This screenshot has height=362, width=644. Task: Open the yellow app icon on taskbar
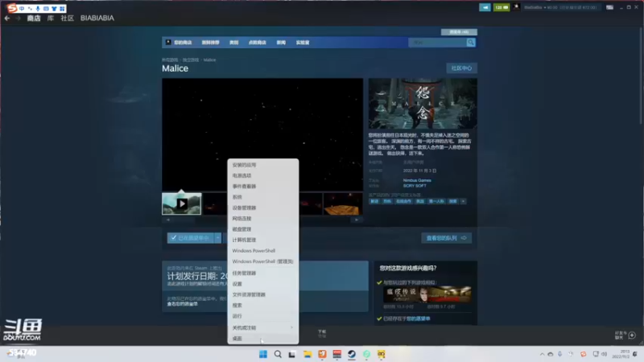click(x=381, y=354)
